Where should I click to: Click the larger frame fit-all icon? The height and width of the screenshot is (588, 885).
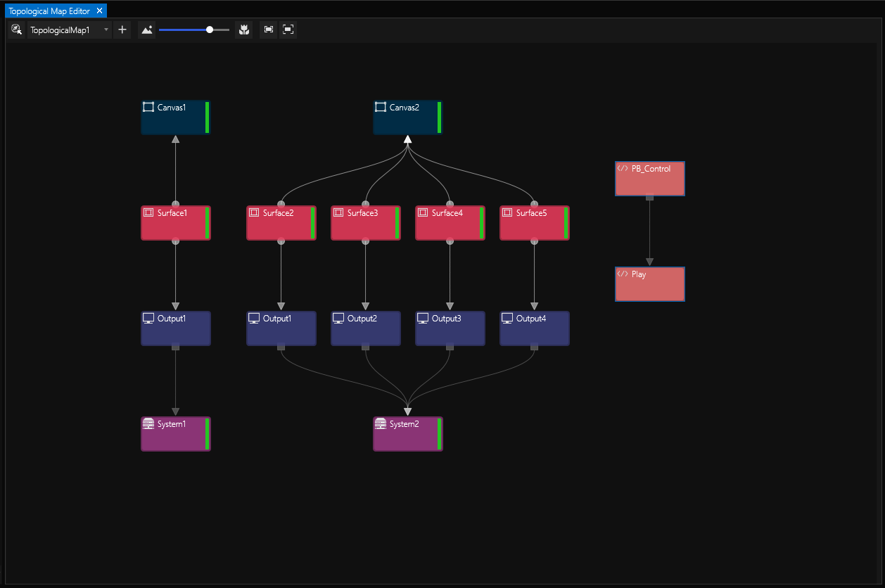288,30
